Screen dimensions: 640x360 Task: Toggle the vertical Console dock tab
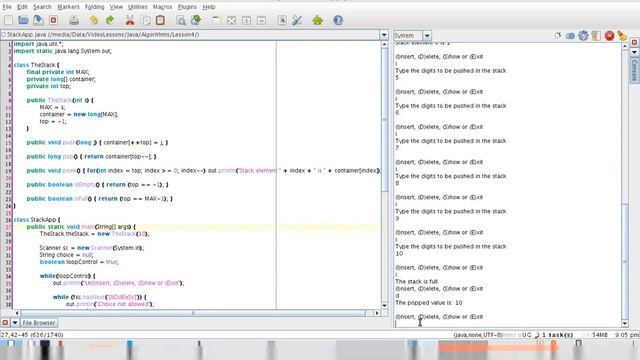(x=634, y=70)
